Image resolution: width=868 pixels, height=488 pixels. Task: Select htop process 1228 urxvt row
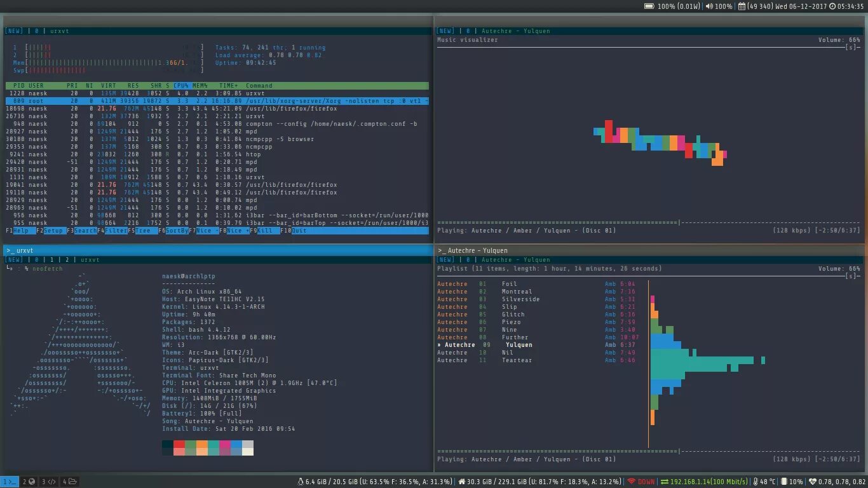tap(217, 93)
